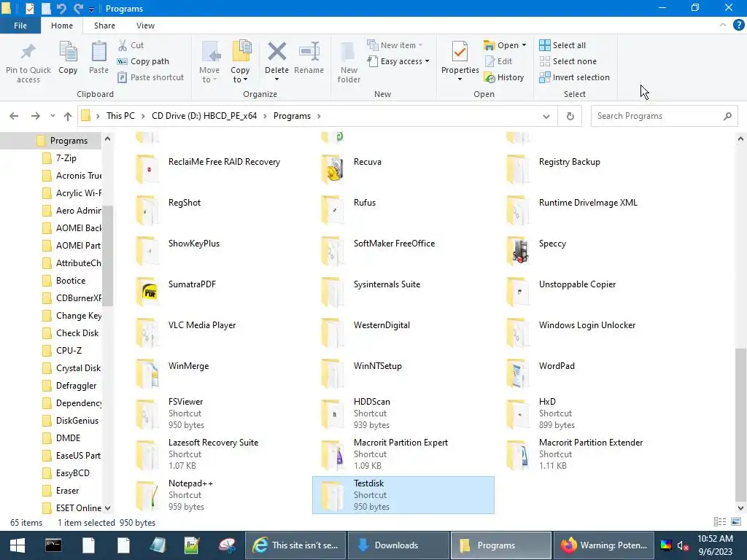The width and height of the screenshot is (747, 560).
Task: Collapse the ribbon with chevron
Action: [x=723, y=26]
